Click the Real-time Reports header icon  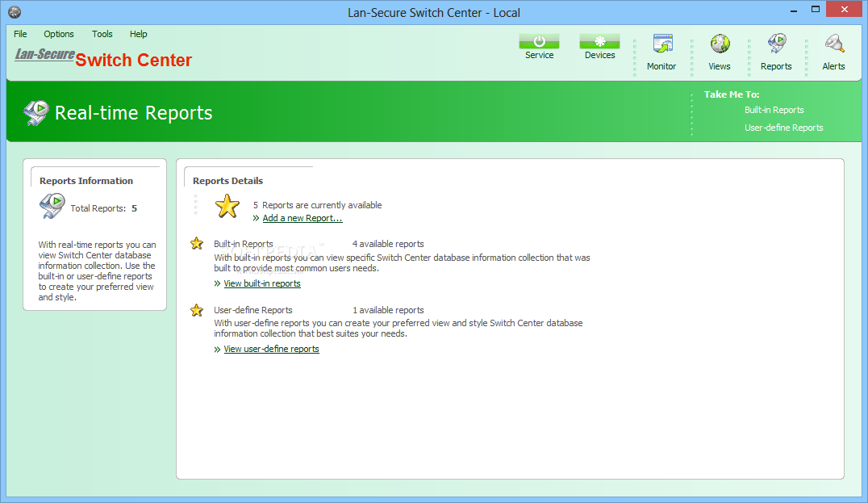click(36, 113)
